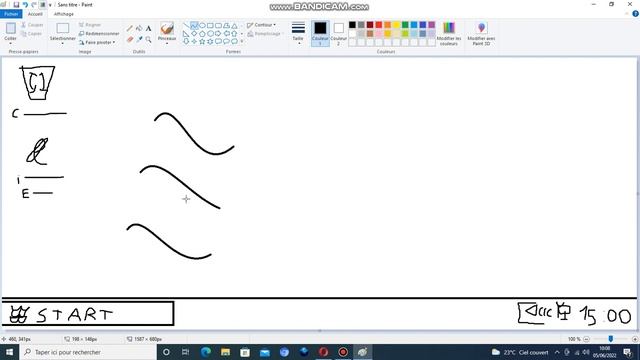This screenshot has height=360, width=640.
Task: Select the Curve shape
Action: pyautogui.click(x=194, y=25)
